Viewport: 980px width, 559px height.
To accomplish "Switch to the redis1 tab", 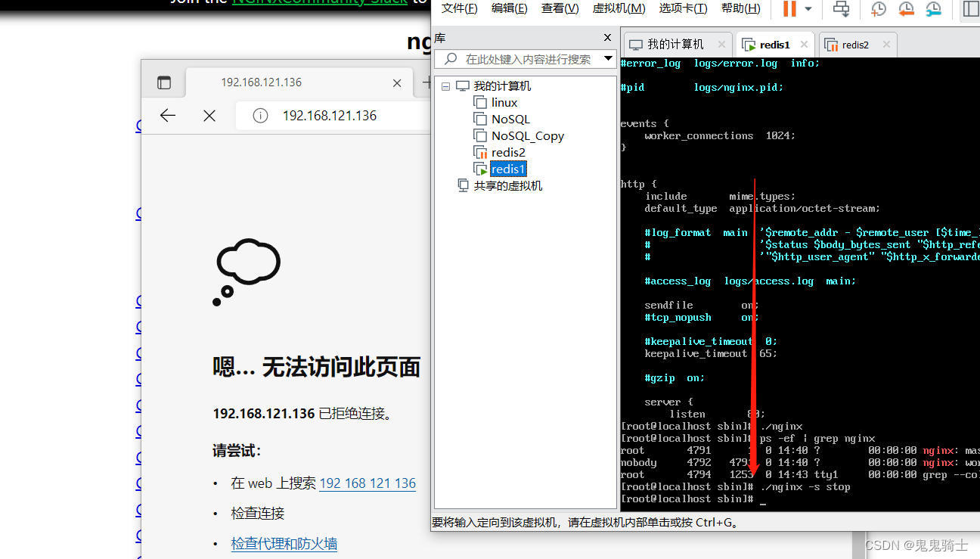I will point(775,45).
